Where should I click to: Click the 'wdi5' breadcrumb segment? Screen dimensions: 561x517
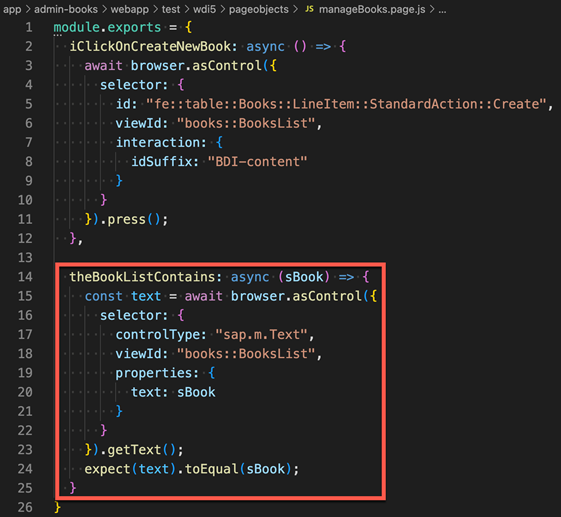pyautogui.click(x=204, y=9)
